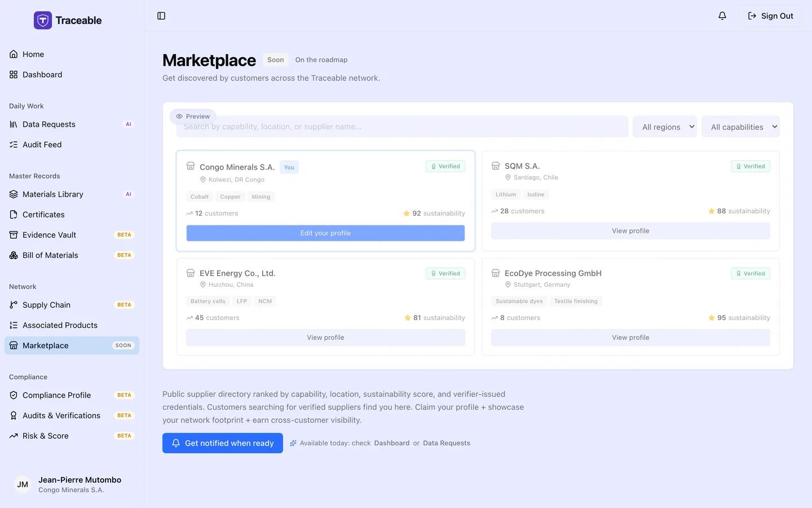The width and height of the screenshot is (812, 508).
Task: Click the Cobalt capability tag
Action: point(200,197)
